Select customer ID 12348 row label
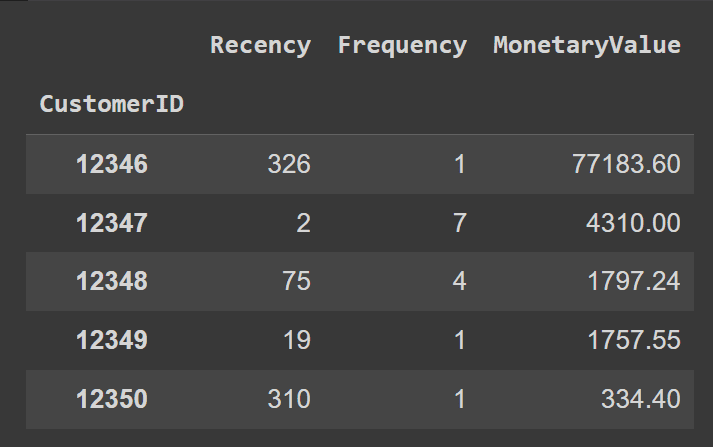This screenshot has height=447, width=713. (112, 281)
